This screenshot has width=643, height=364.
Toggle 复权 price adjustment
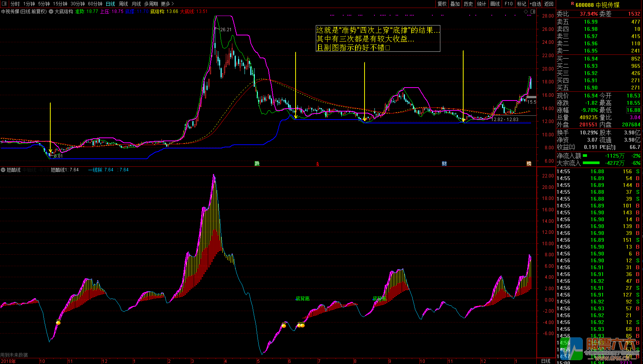point(442,4)
